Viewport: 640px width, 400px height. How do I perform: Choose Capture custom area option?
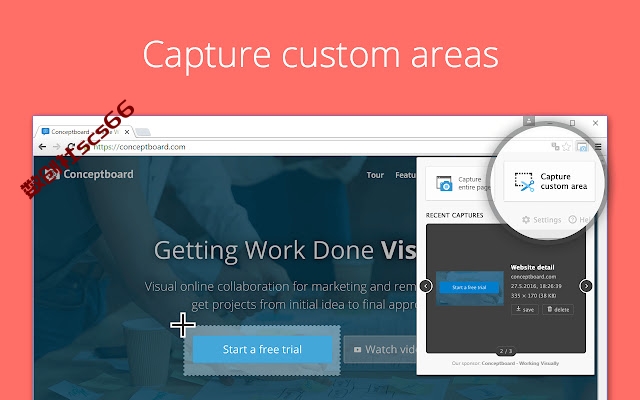tap(549, 182)
